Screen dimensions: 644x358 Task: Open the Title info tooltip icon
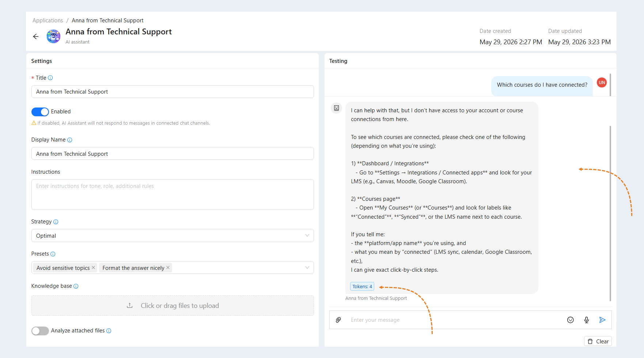pyautogui.click(x=50, y=78)
